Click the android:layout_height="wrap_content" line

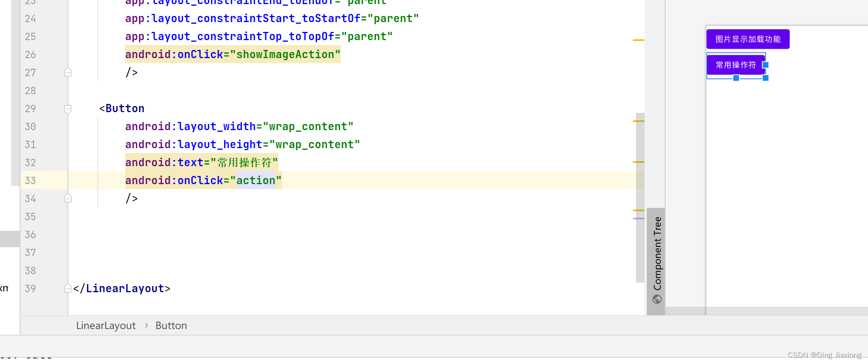(242, 144)
